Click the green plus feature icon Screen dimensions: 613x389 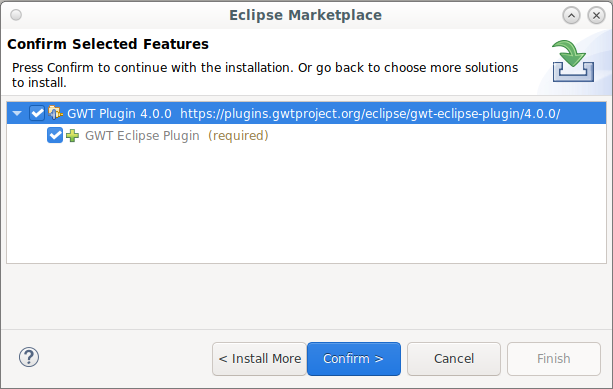coord(72,136)
